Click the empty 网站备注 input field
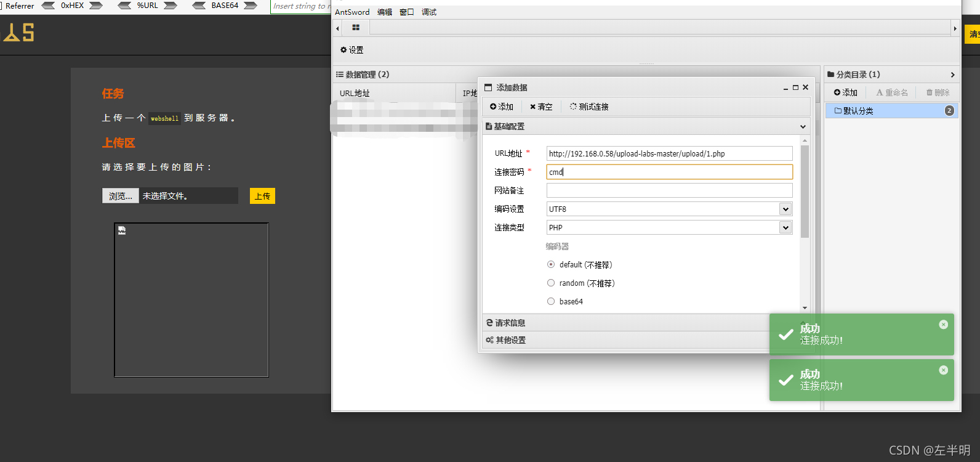The height and width of the screenshot is (462, 980). (x=669, y=190)
